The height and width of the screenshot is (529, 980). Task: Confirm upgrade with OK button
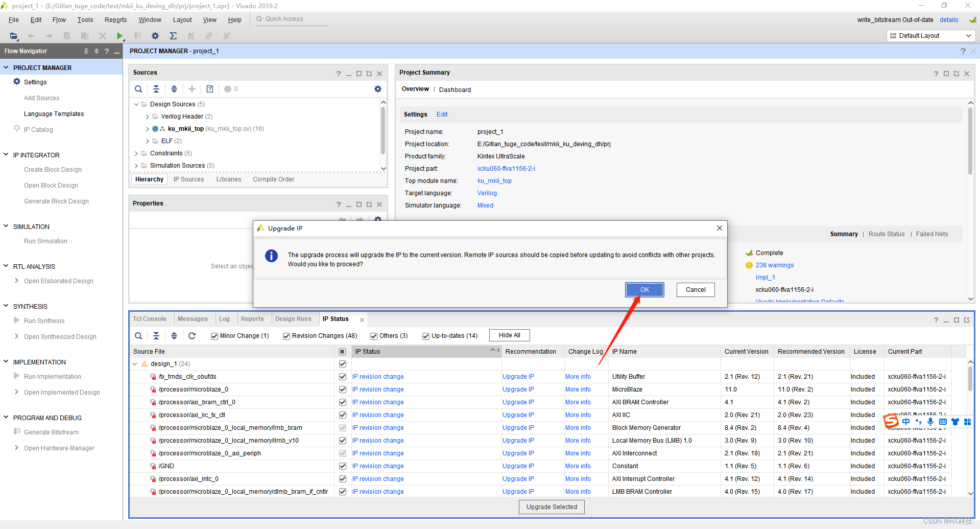(644, 290)
